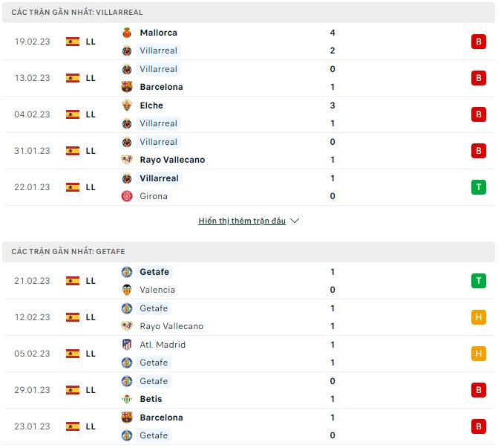
Task: Click Spain flag icon on 19.02.23 row
Action: (x=73, y=42)
